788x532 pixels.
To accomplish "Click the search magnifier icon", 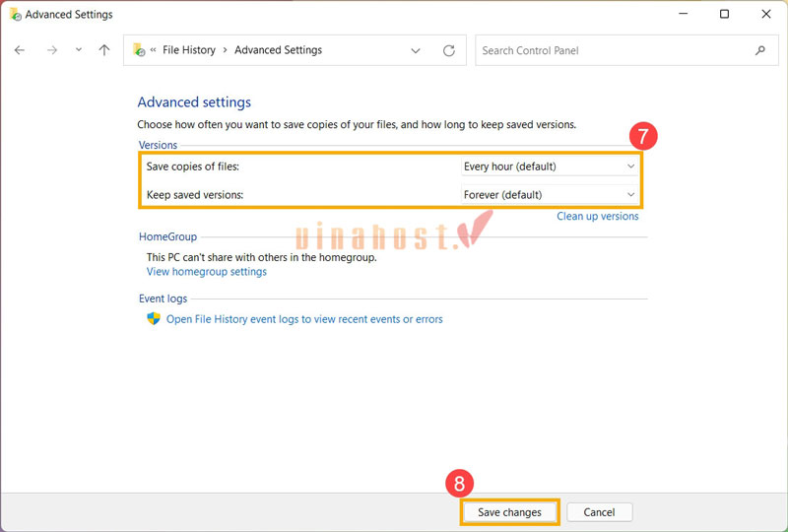I will point(759,50).
